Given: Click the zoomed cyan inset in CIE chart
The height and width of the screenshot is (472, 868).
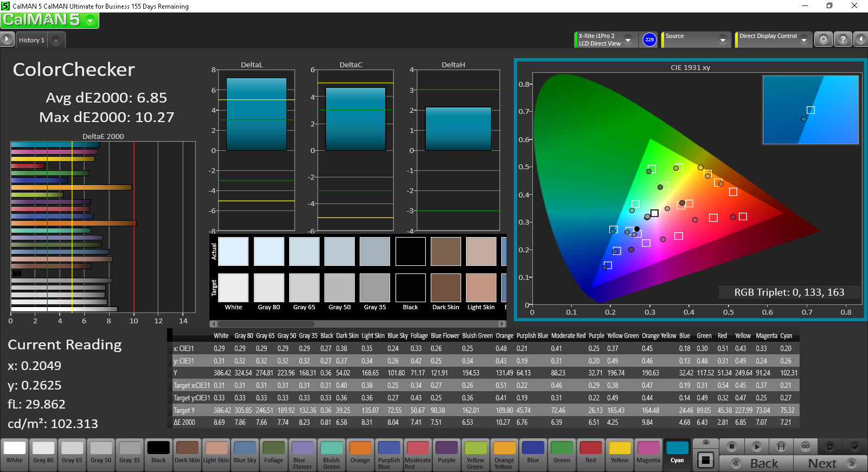Looking at the screenshot, I should click(810, 110).
